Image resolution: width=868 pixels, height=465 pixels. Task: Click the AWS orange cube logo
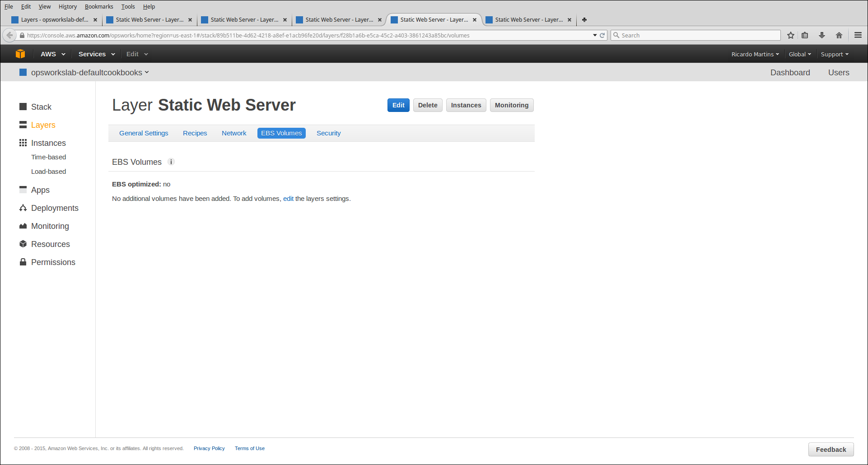click(20, 54)
